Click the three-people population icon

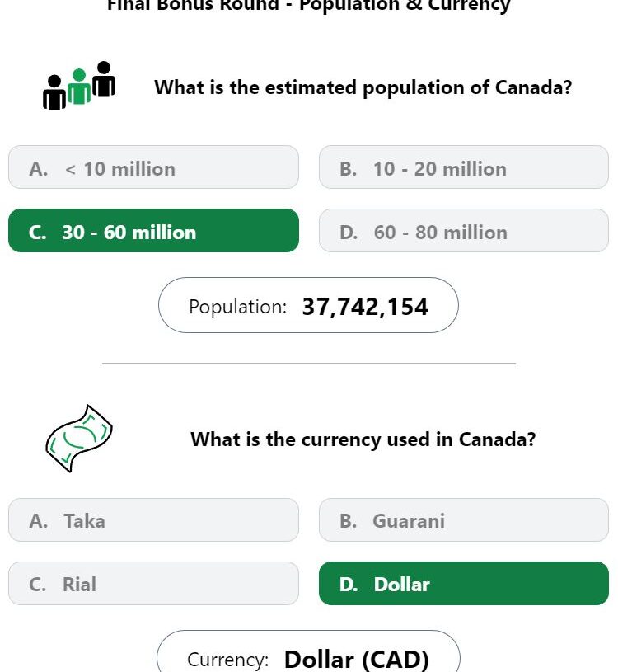[x=79, y=86]
